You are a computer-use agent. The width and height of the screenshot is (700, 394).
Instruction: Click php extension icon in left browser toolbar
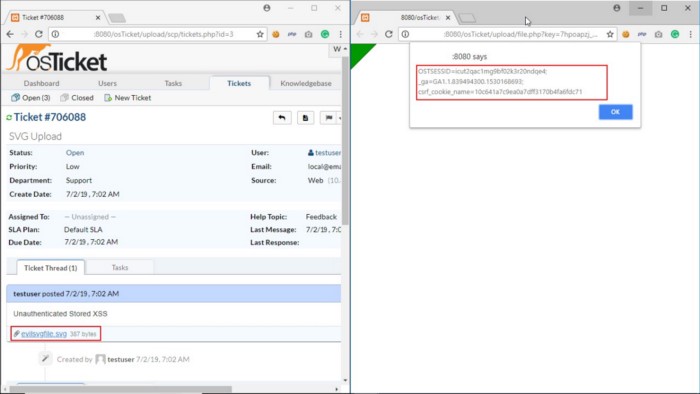pyautogui.click(x=292, y=34)
